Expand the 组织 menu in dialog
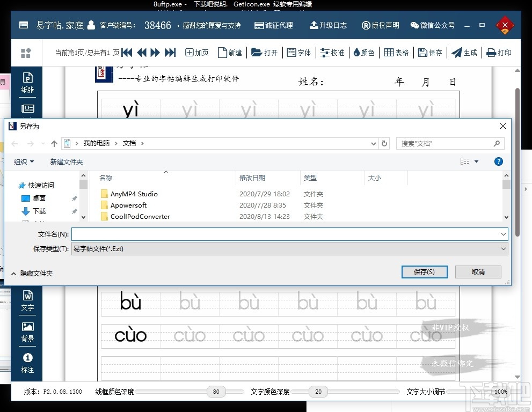 click(x=24, y=161)
